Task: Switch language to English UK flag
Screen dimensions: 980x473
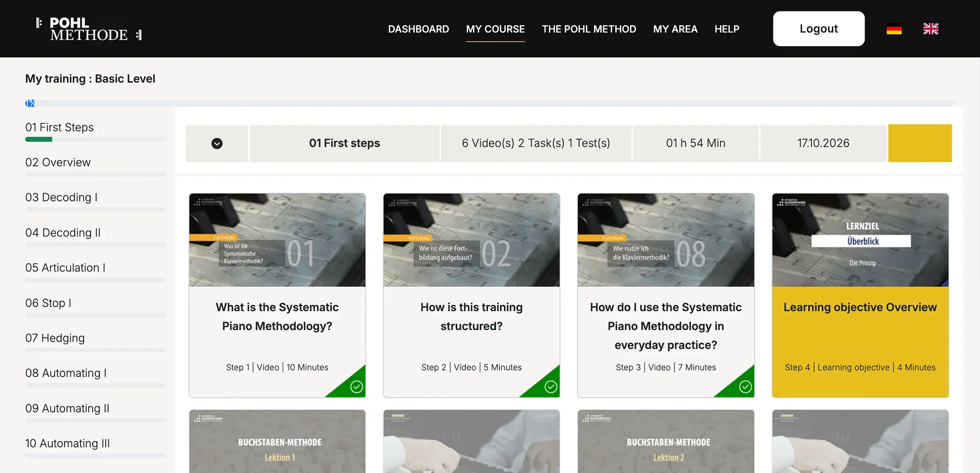Action: (x=931, y=29)
